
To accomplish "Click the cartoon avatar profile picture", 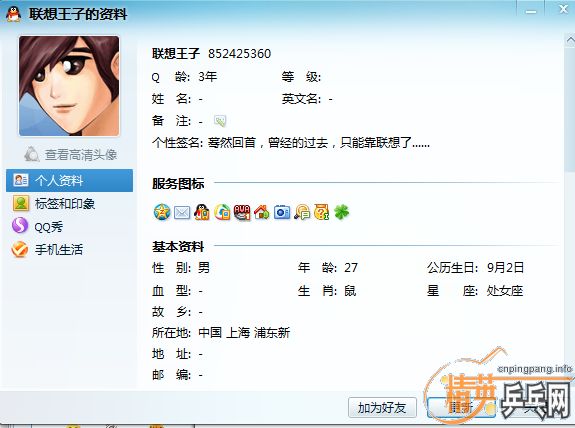I will pos(69,86).
